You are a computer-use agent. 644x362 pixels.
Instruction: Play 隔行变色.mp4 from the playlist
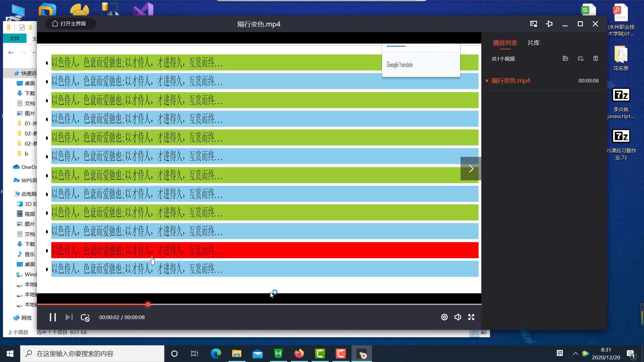511,81
